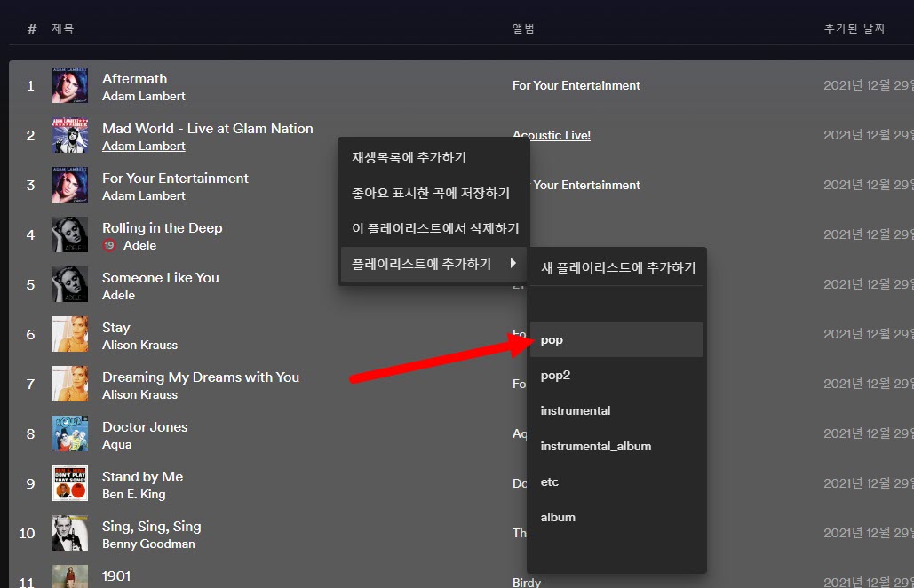The width and height of the screenshot is (914, 588).
Task: Select 'Dreaming My Dreams with You' title
Action: point(201,377)
